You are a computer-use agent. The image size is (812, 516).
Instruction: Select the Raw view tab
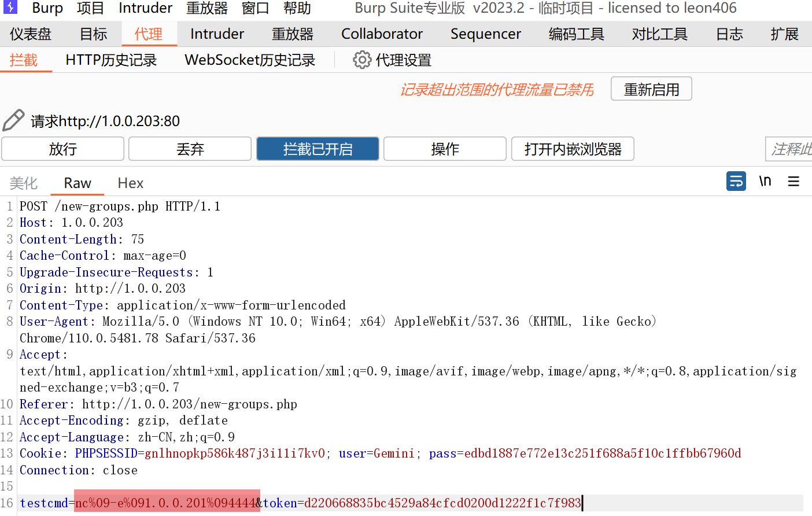(x=77, y=183)
